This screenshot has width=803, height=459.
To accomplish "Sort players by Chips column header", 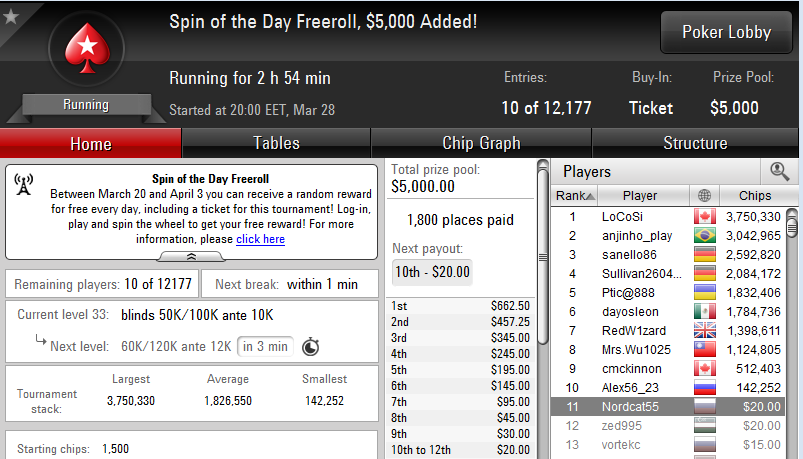I will [755, 196].
